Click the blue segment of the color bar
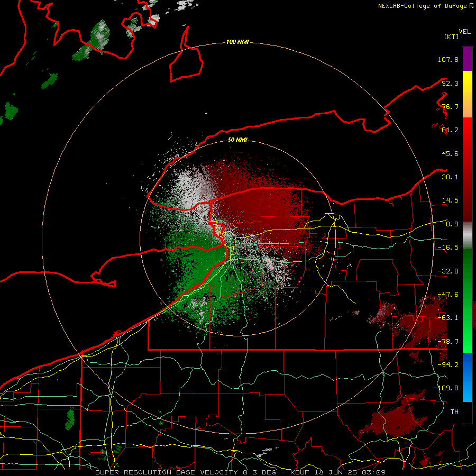The image size is (476, 476). (x=467, y=377)
